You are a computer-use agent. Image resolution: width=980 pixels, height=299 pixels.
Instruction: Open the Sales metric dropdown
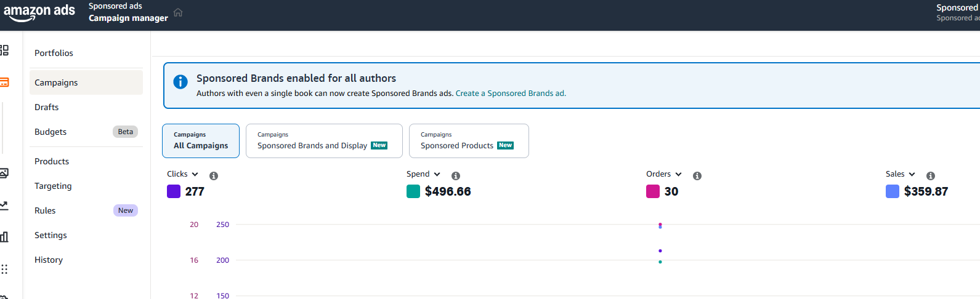click(901, 174)
